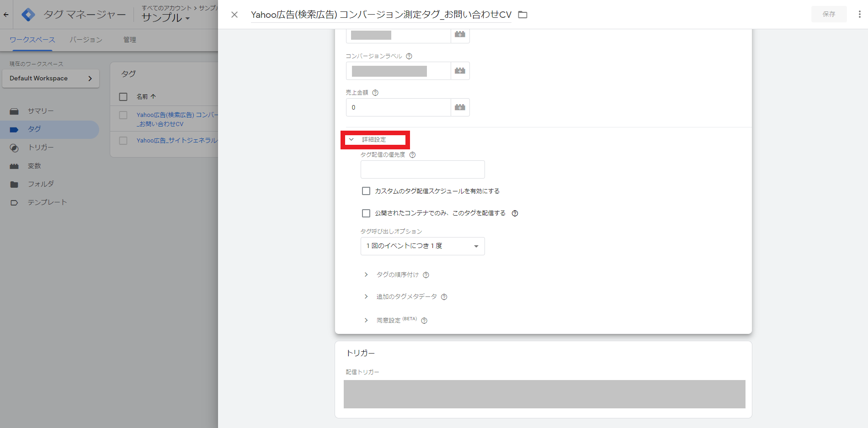The image size is (868, 428).
Task: Insert variable for 売上金額 field
Action: [x=460, y=107]
